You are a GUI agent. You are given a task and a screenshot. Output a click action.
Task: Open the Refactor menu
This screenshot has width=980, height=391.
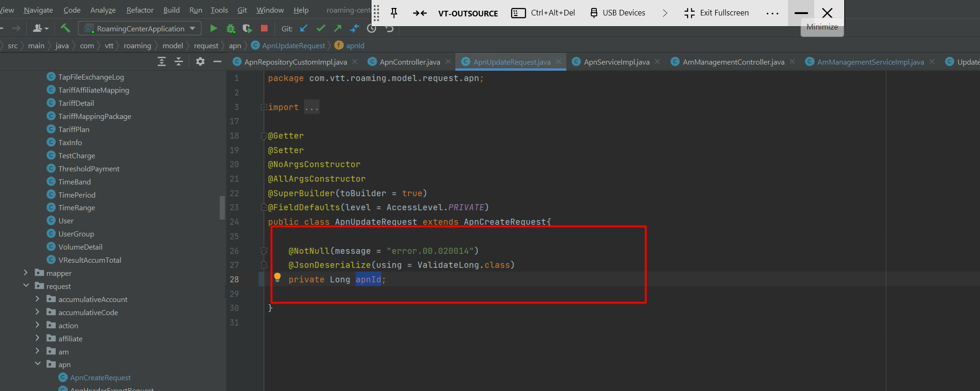click(140, 10)
